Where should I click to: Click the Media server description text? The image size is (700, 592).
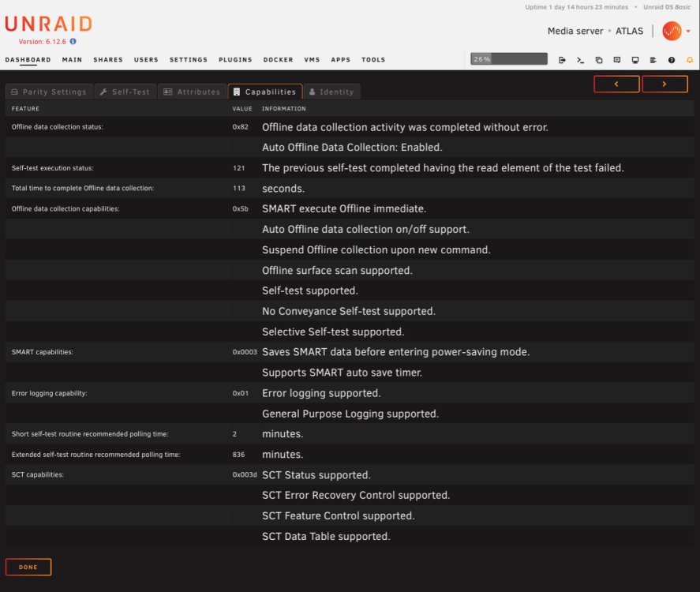[575, 32]
